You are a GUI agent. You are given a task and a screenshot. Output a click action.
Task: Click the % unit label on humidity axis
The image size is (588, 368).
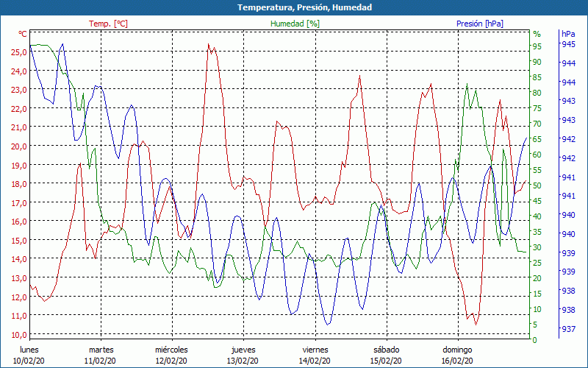[x=537, y=34]
